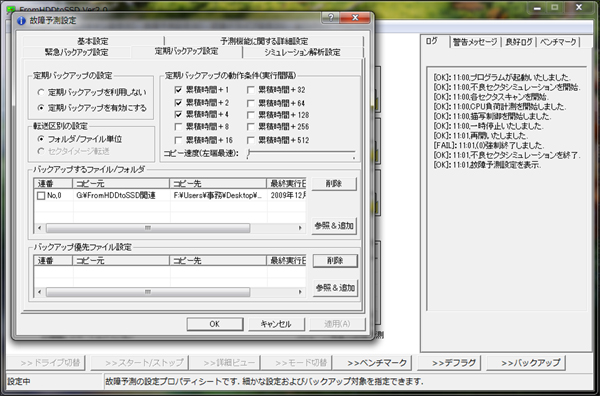The height and width of the screenshot is (396, 600).
Task: Click キャンセル button
Action: point(276,324)
